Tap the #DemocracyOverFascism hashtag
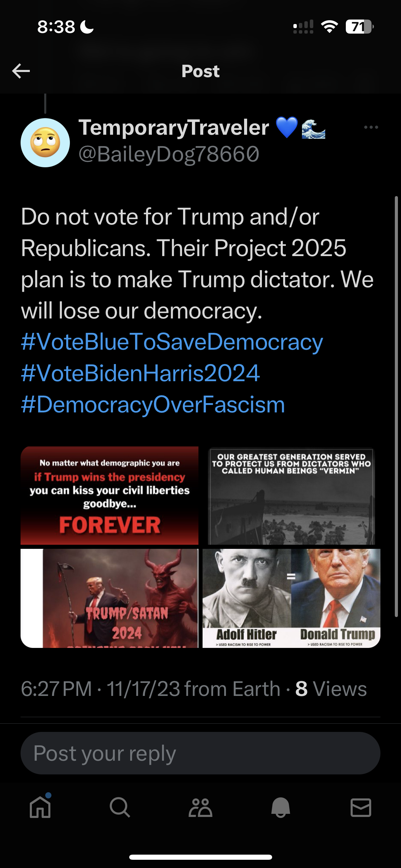401x868 pixels. (153, 405)
